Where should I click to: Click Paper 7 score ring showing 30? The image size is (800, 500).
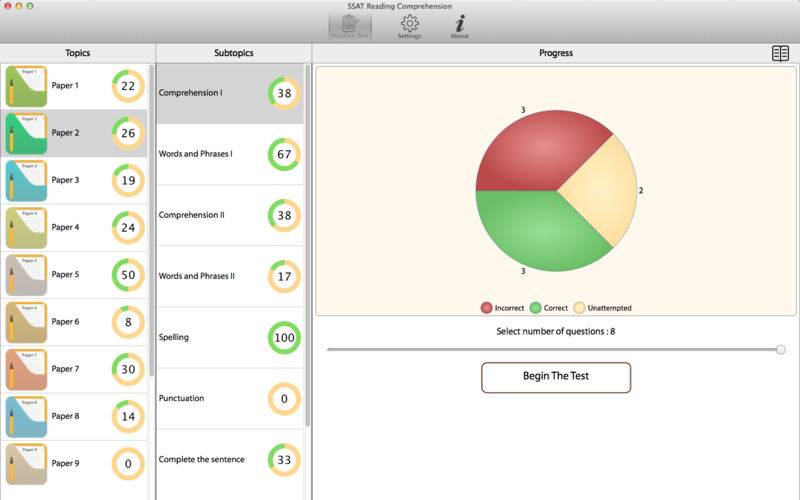tap(128, 369)
